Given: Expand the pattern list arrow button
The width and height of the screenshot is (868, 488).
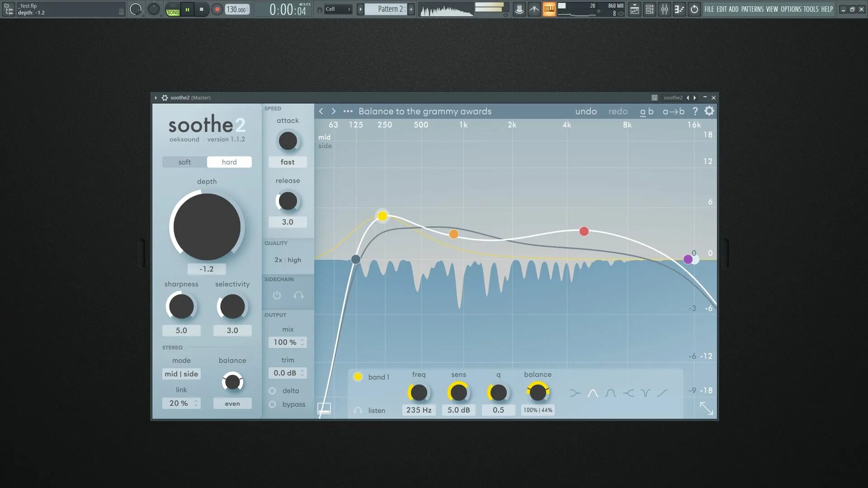Looking at the screenshot, I should tap(360, 9).
